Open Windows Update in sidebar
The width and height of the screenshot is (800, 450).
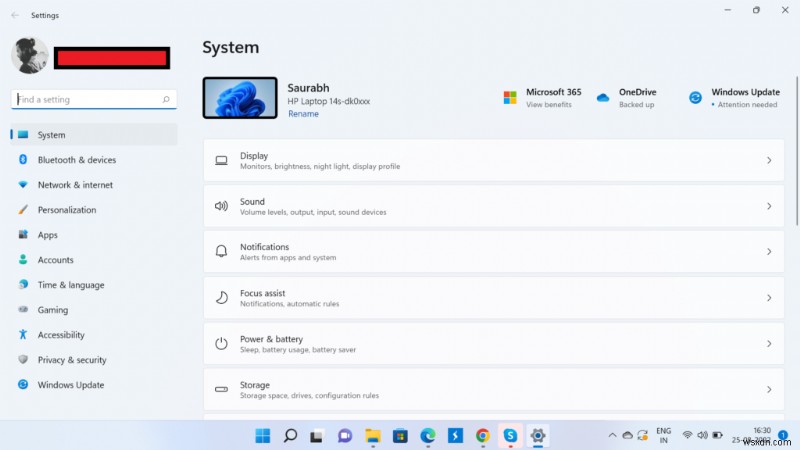point(94,385)
